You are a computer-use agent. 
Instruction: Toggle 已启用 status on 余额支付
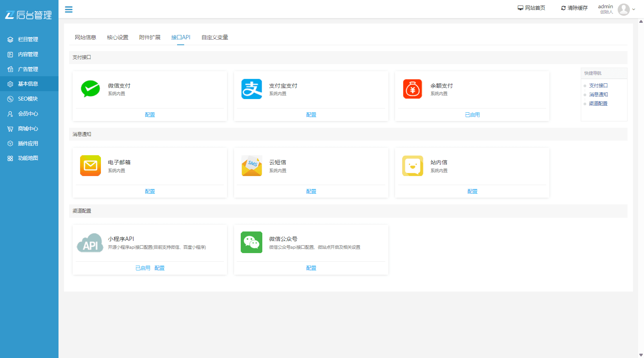coord(472,114)
